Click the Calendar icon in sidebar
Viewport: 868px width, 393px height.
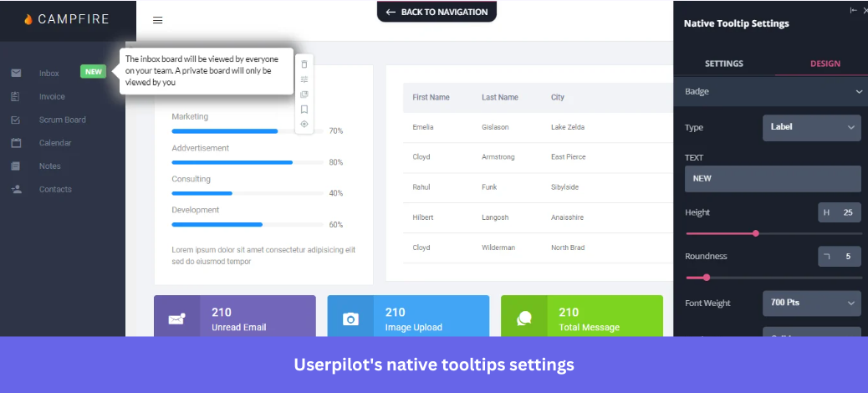(16, 143)
